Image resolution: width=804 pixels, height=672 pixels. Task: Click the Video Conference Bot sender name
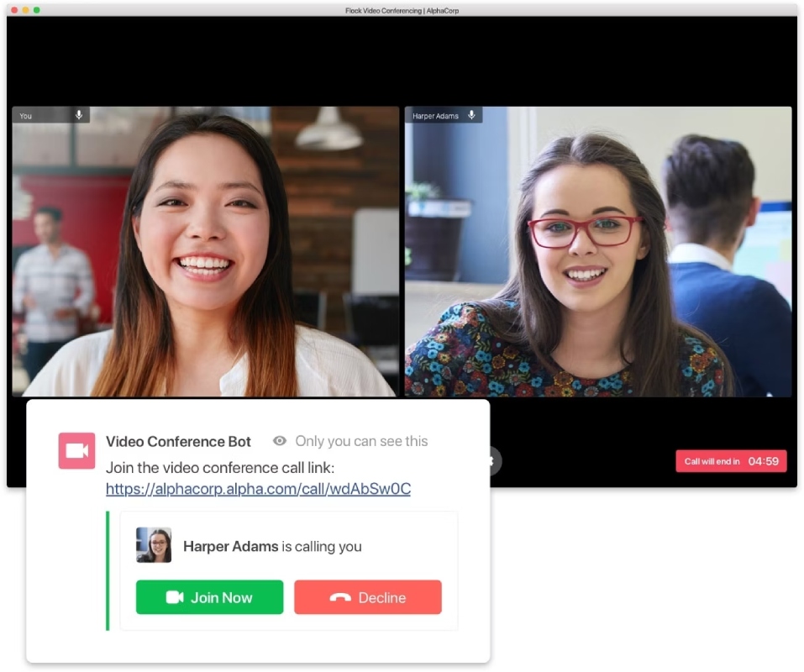coord(178,441)
